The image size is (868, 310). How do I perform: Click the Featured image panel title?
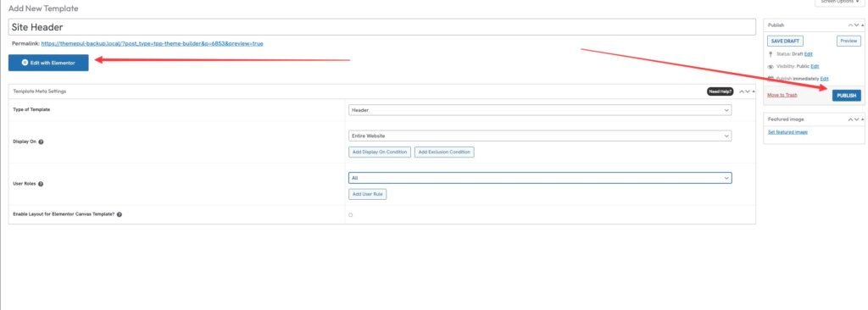pyautogui.click(x=786, y=119)
